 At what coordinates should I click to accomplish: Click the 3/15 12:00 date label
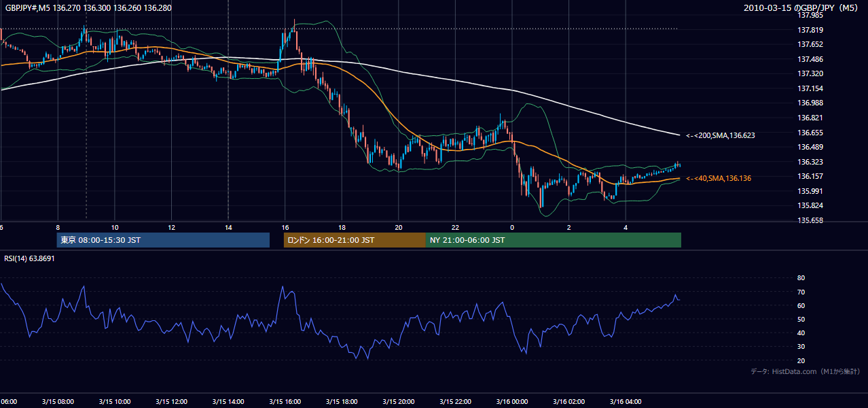(171, 402)
